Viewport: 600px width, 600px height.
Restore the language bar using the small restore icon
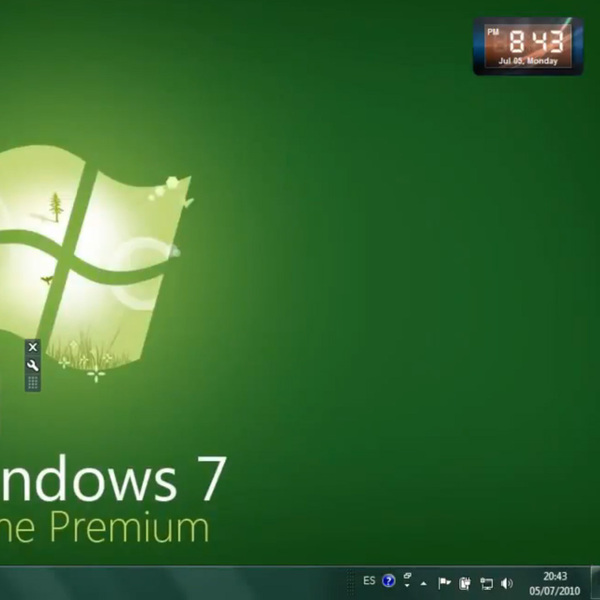point(408,576)
